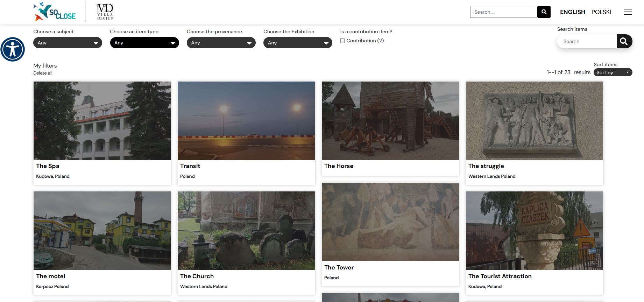Open The Tower fresco thumbnail

pyautogui.click(x=390, y=222)
